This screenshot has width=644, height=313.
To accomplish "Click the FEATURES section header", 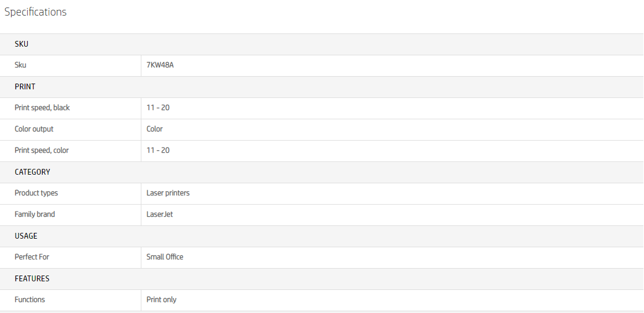I will (x=32, y=278).
